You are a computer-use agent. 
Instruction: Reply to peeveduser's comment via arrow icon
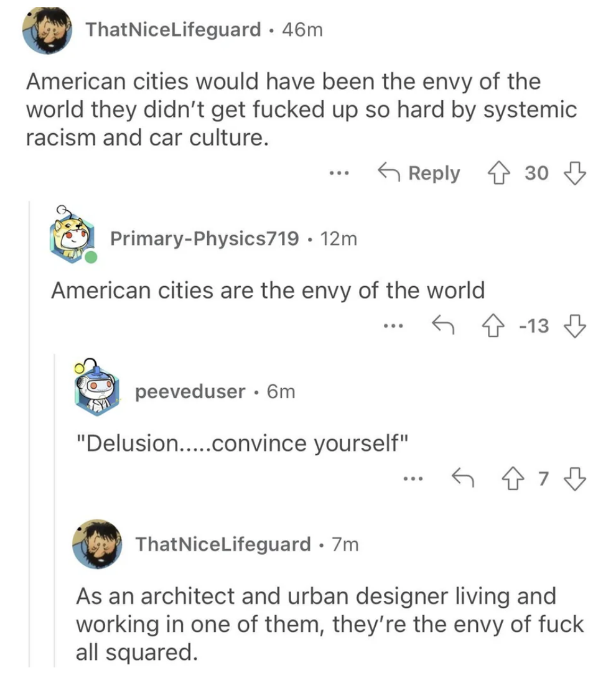(460, 479)
